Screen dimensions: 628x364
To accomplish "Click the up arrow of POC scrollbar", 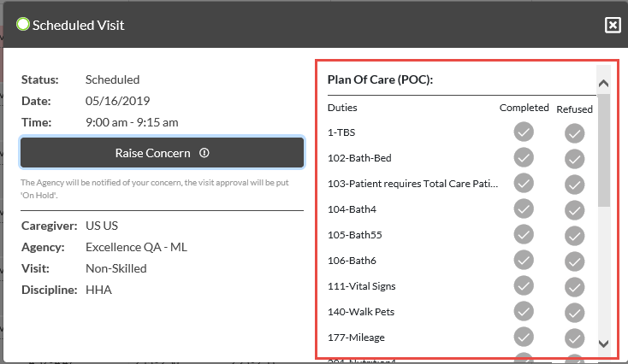I will point(603,83).
